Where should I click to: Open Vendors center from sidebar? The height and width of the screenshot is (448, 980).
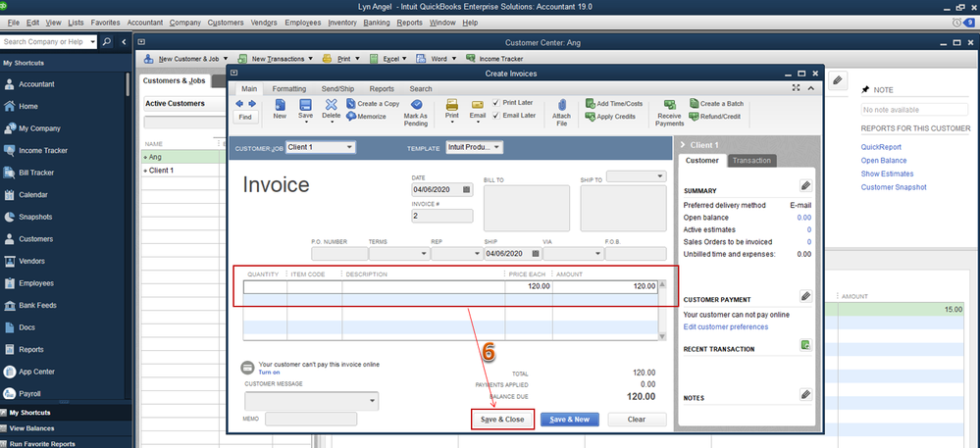33,261
